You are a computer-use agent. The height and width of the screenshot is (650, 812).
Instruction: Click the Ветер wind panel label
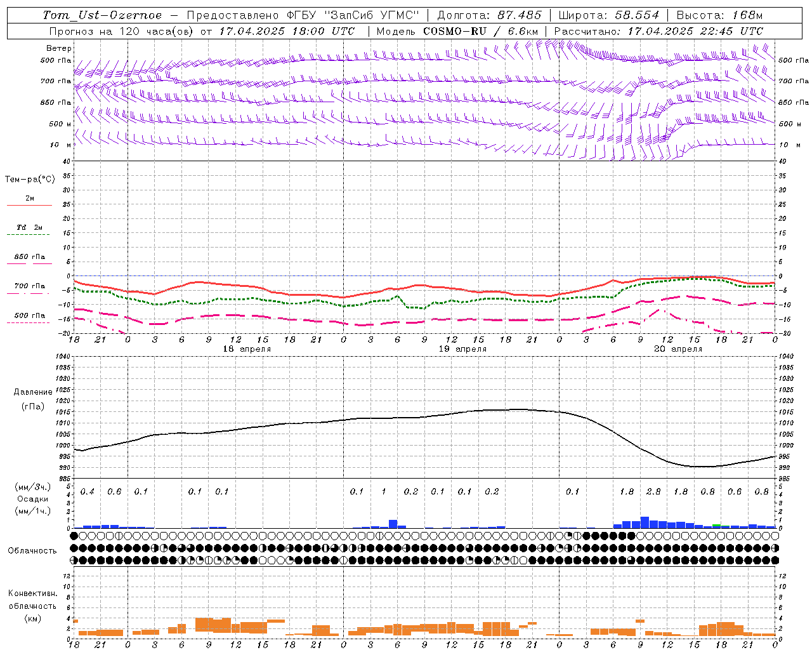[x=59, y=48]
